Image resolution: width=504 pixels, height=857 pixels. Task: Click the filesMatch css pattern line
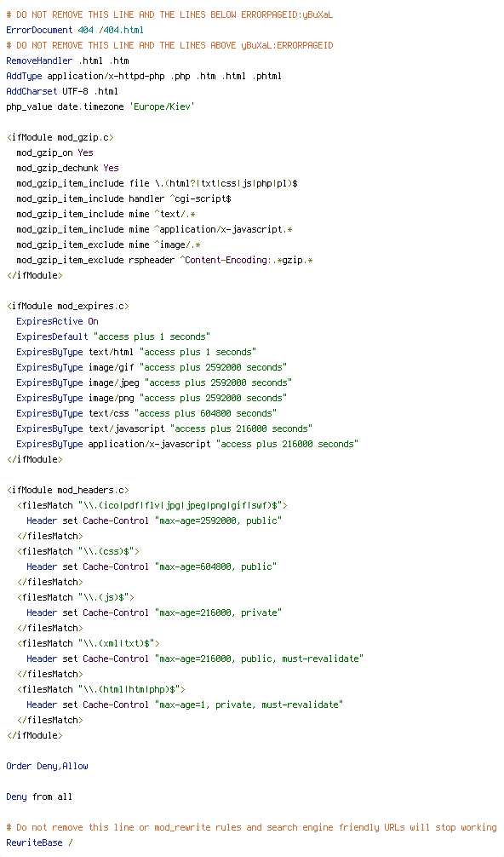click(78, 551)
